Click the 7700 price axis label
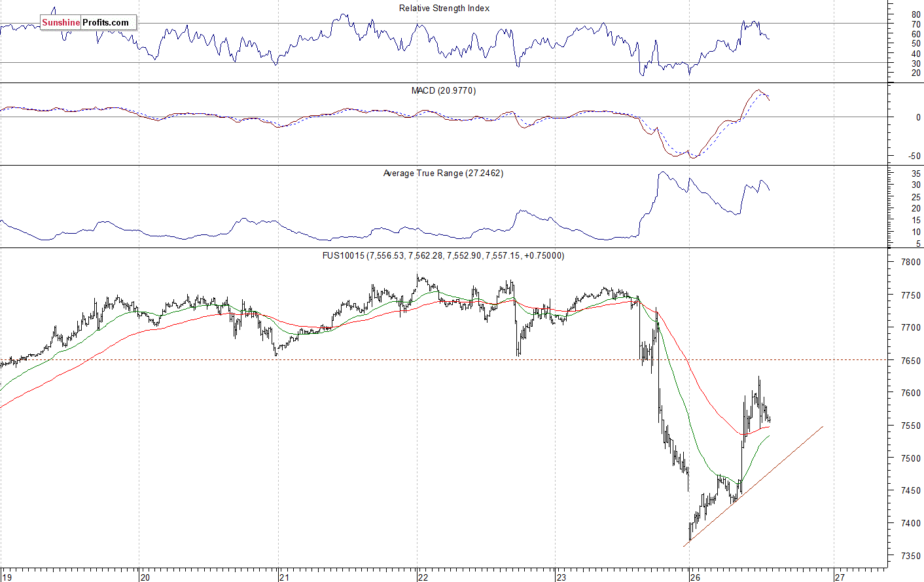This screenshot has width=924, height=582. (911, 327)
